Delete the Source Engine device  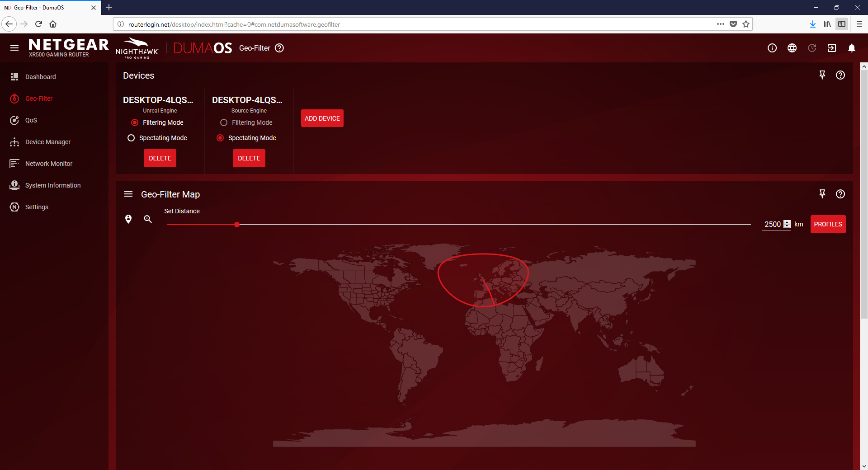click(249, 158)
